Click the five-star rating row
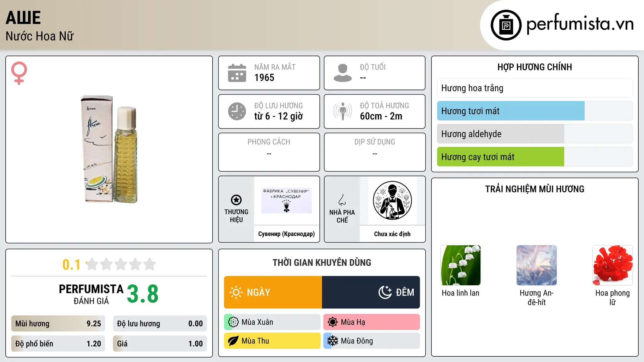644x362 pixels. [121, 264]
